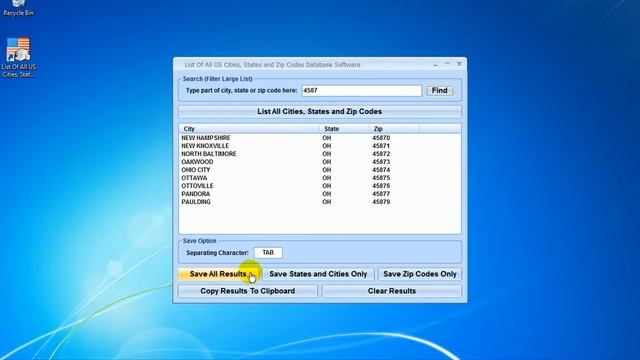Click the OH state cell for PAULDING
The height and width of the screenshot is (360, 640).
click(327, 202)
